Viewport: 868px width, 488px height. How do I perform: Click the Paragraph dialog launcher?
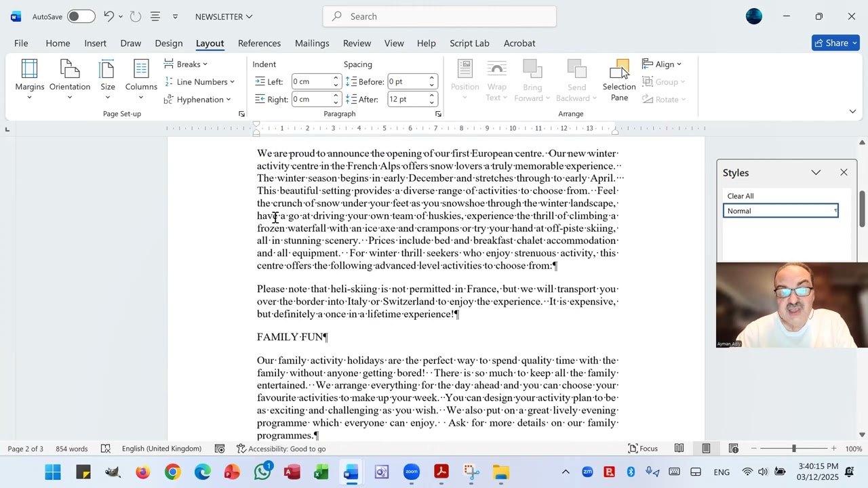(438, 114)
